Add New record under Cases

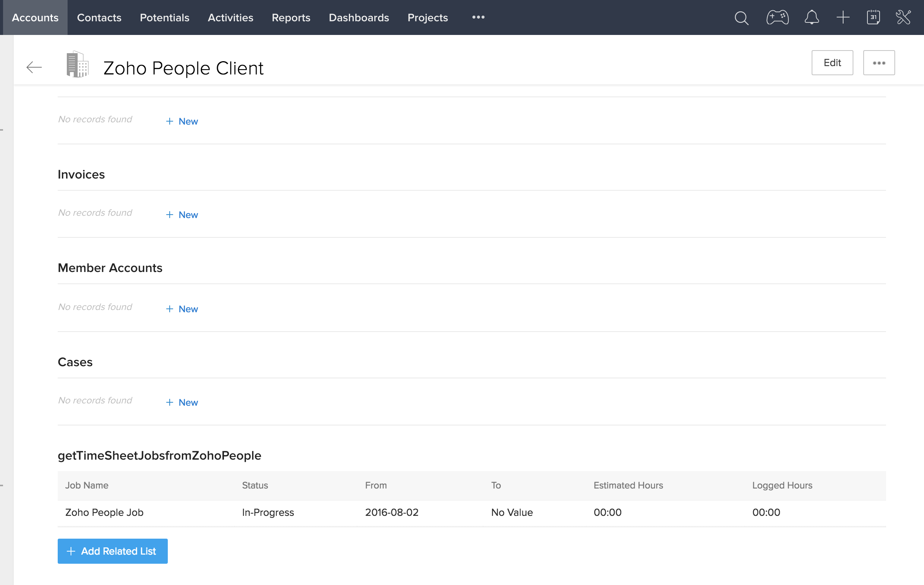182,402
